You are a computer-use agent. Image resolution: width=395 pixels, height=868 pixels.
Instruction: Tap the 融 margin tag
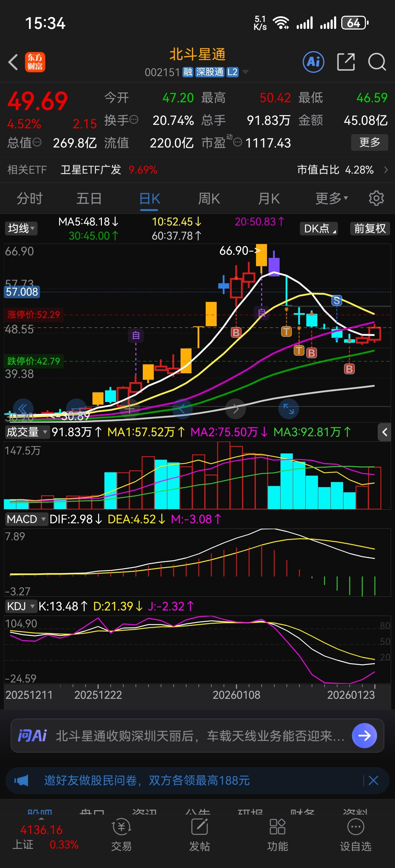(x=188, y=72)
